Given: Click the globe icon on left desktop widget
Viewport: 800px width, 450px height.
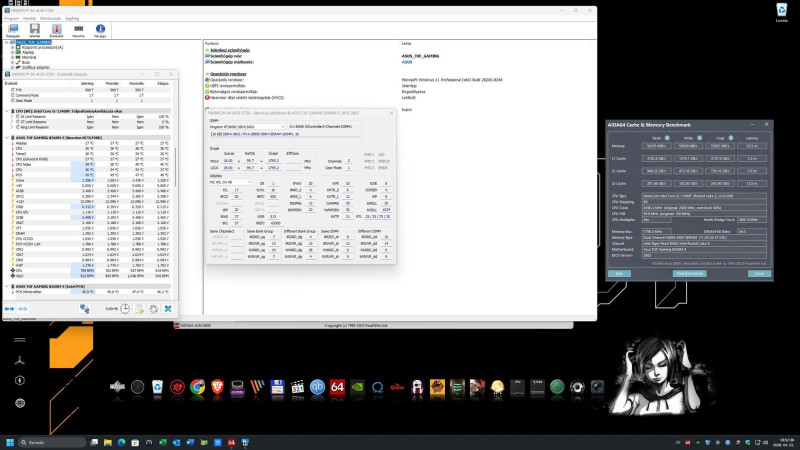Looking at the screenshot, I should pyautogui.click(x=20, y=403).
